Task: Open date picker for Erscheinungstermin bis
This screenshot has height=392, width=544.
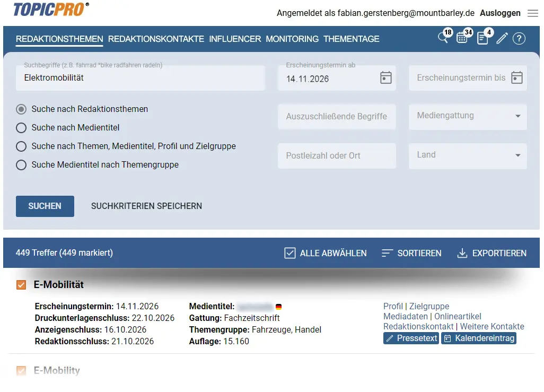Action: (516, 78)
